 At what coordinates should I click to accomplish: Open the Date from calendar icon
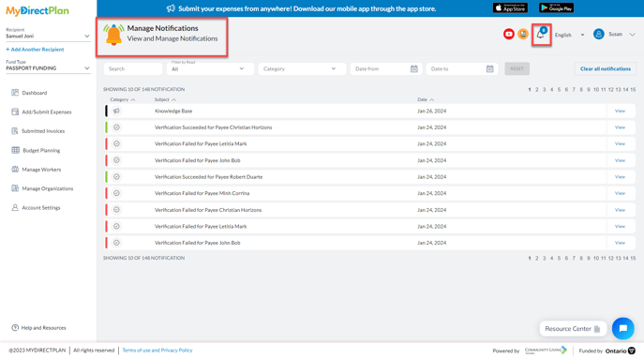point(413,69)
